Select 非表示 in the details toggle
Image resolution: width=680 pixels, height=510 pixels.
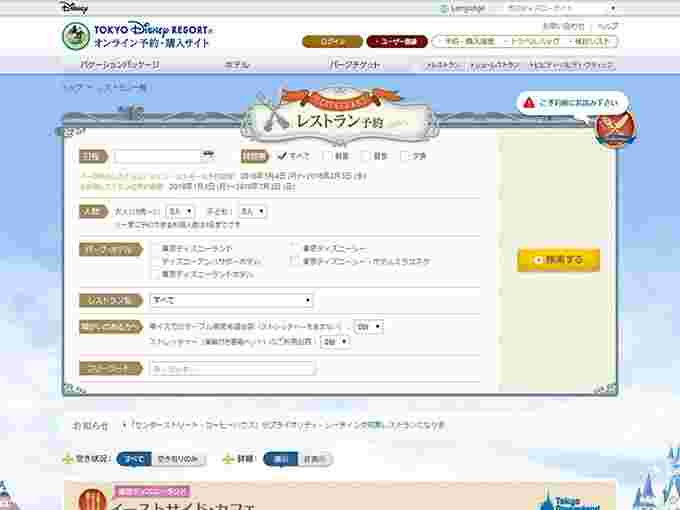click(x=315, y=459)
